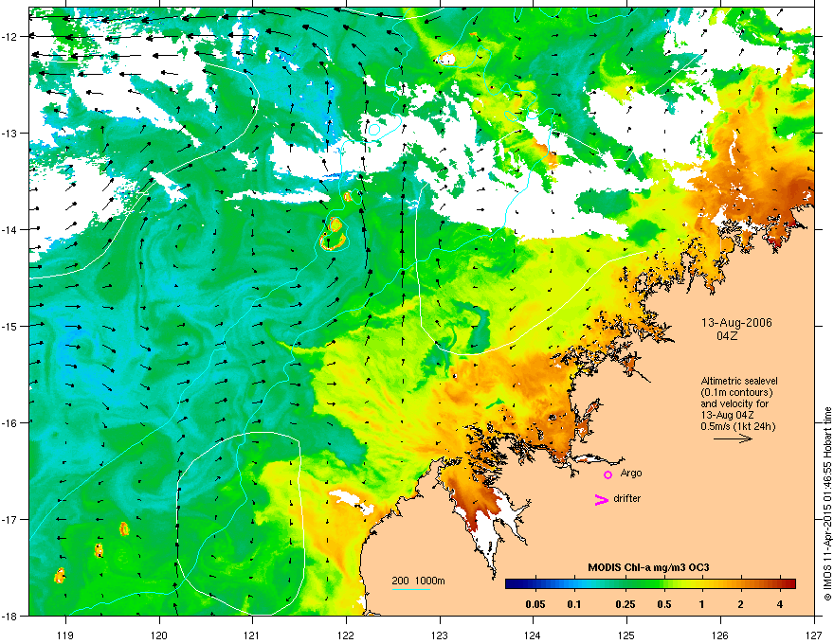Click the colorbar tick label '0.05'
The width and height of the screenshot is (834, 644).
[535, 604]
